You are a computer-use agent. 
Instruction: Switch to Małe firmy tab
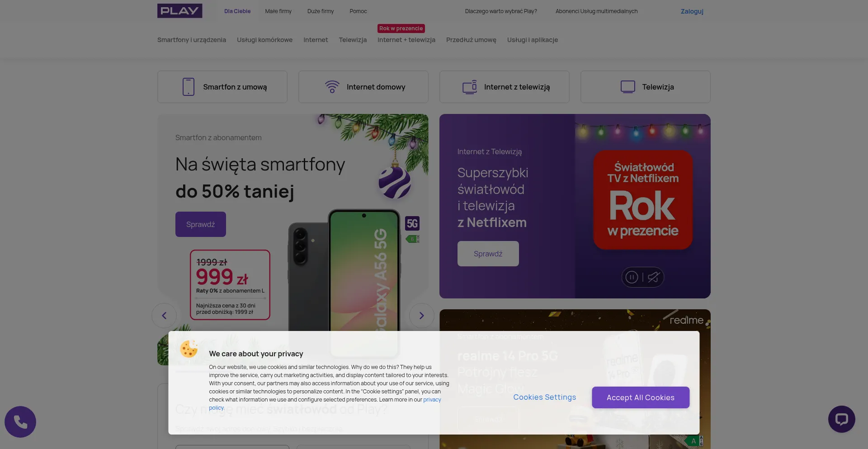[x=278, y=11]
